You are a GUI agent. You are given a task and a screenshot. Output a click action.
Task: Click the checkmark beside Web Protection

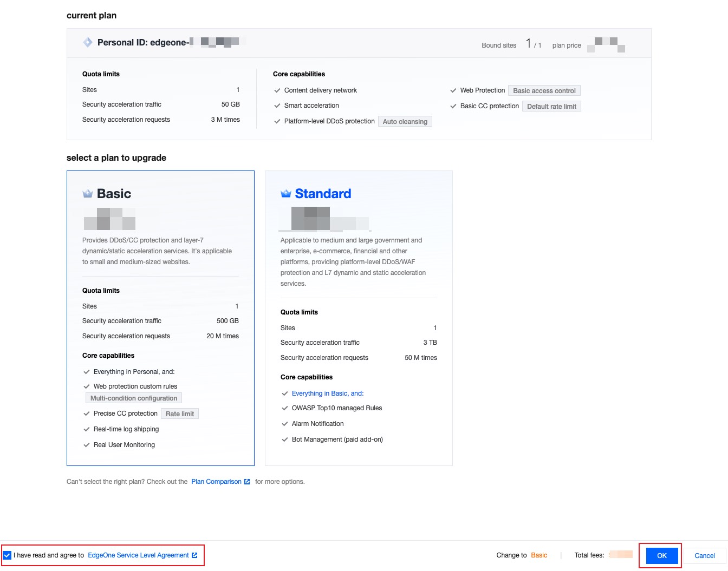(453, 90)
